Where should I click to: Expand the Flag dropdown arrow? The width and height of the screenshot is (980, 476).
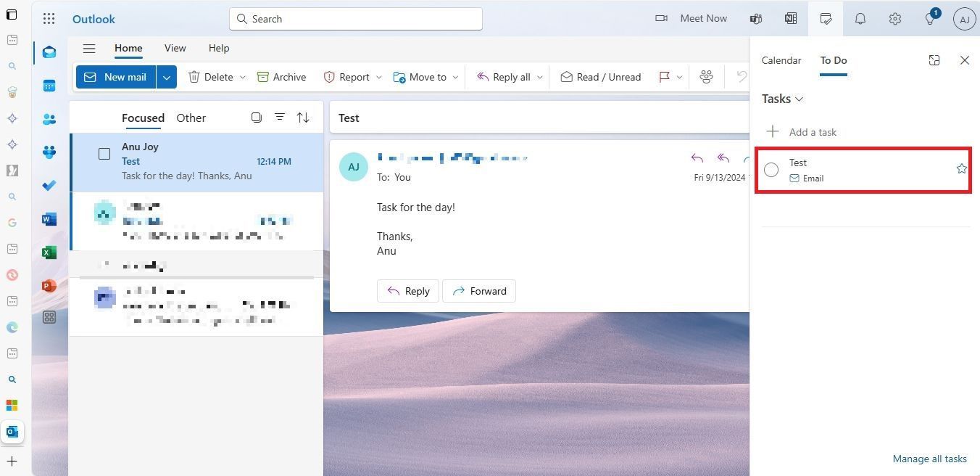[x=679, y=77]
